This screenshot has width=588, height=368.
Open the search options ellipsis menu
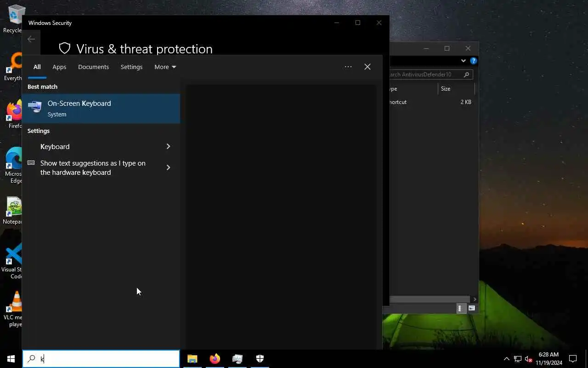click(x=348, y=67)
